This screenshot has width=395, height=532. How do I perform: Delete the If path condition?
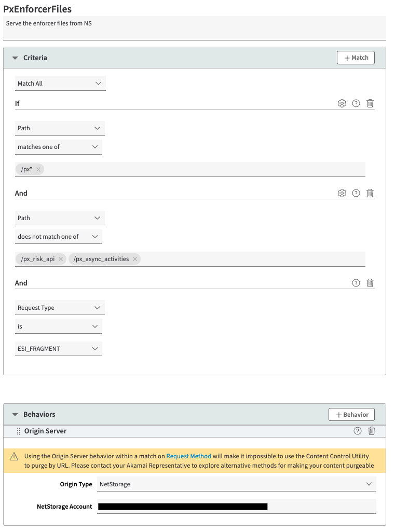point(370,103)
